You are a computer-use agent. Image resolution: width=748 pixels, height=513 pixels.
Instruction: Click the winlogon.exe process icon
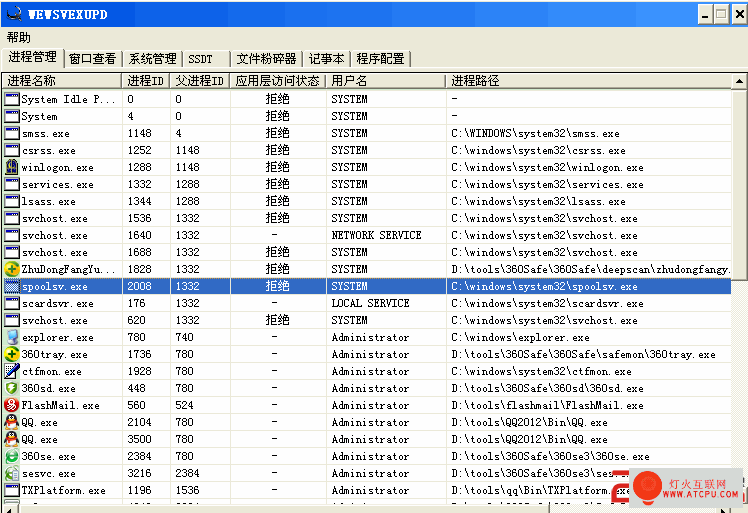(11, 167)
